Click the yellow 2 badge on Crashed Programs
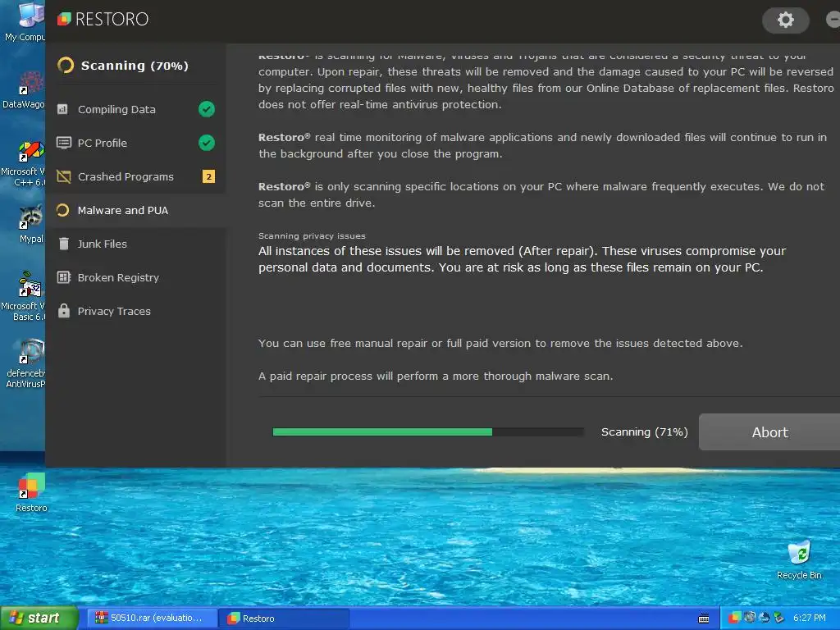The height and width of the screenshot is (630, 840). [208, 176]
